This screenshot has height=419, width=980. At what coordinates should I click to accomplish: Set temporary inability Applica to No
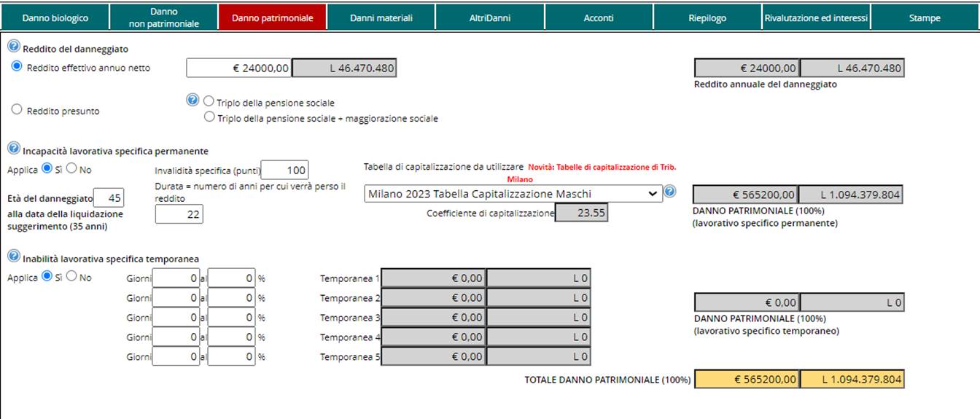coord(71,276)
